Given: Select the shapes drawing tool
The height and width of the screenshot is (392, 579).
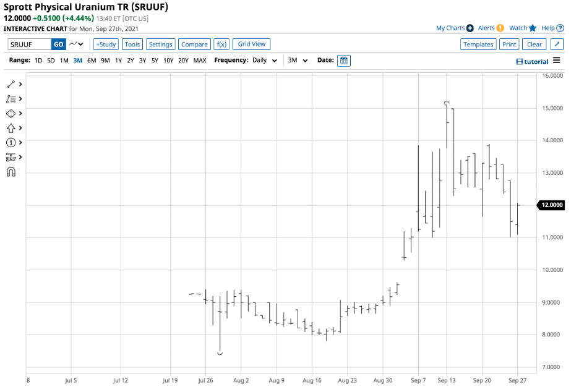Looking at the screenshot, I should coord(11,114).
